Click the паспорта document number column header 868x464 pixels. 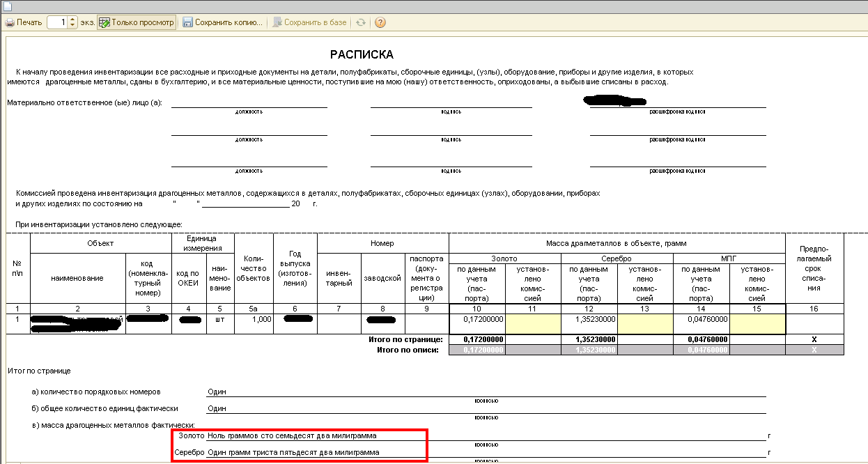point(427,278)
